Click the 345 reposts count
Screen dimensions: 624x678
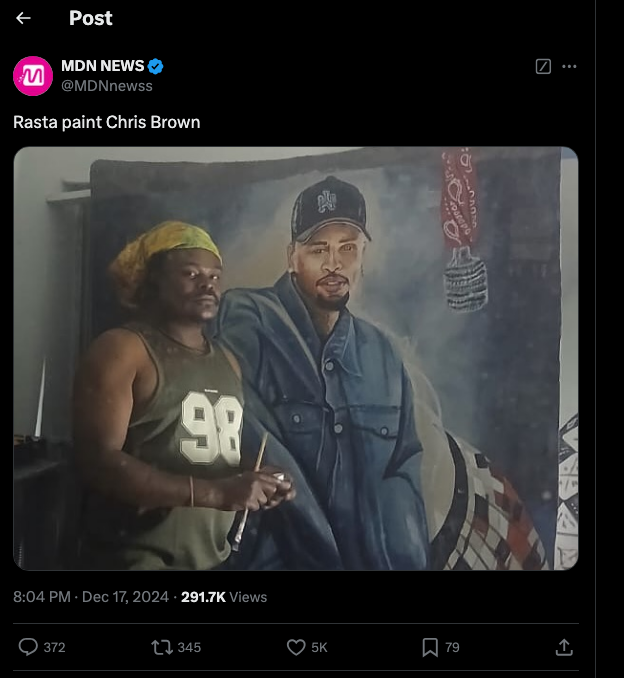pyautogui.click(x=189, y=647)
